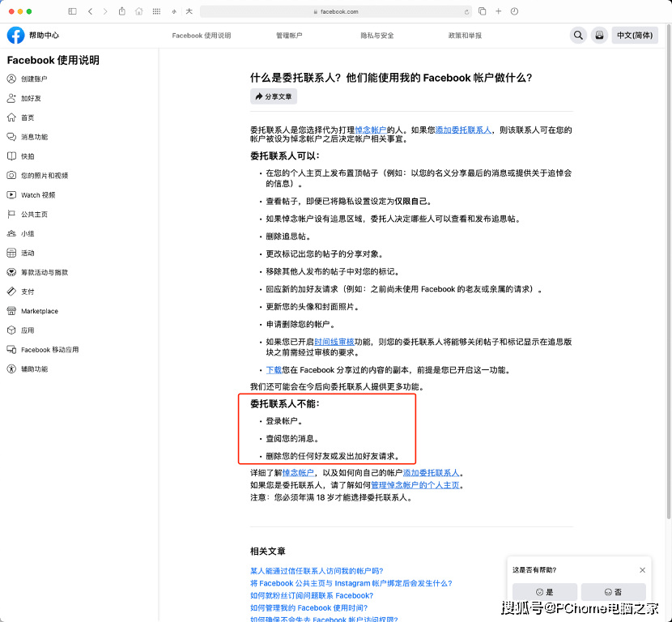Open related article 如何管理我的 Facebook 使用时间
Screen dimensions: 672x622
309,608
